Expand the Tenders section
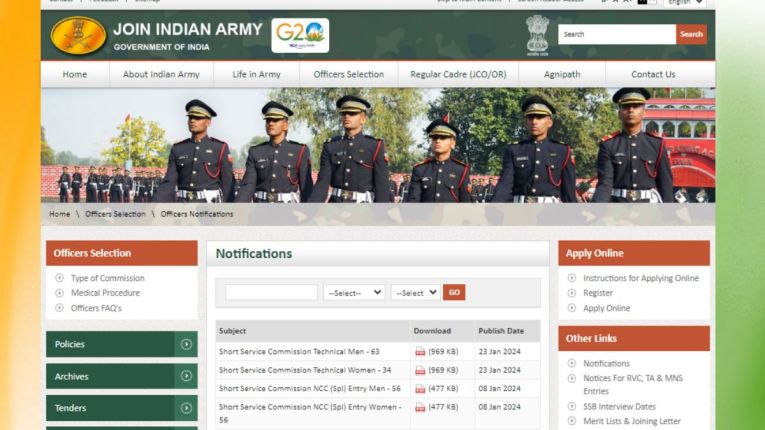Image resolution: width=765 pixels, height=430 pixels. pyautogui.click(x=122, y=408)
